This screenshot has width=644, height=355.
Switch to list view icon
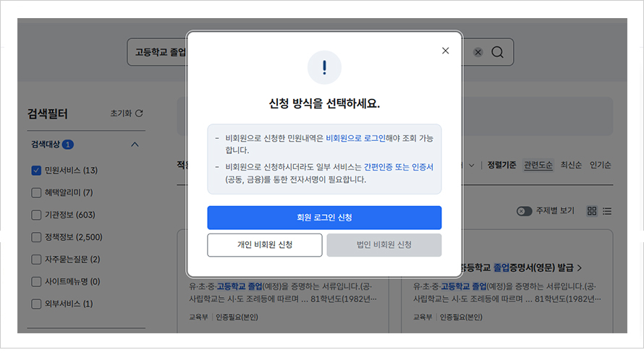point(607,211)
